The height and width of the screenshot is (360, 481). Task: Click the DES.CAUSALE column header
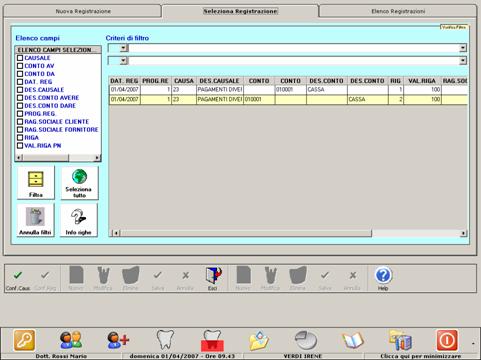pyautogui.click(x=220, y=81)
